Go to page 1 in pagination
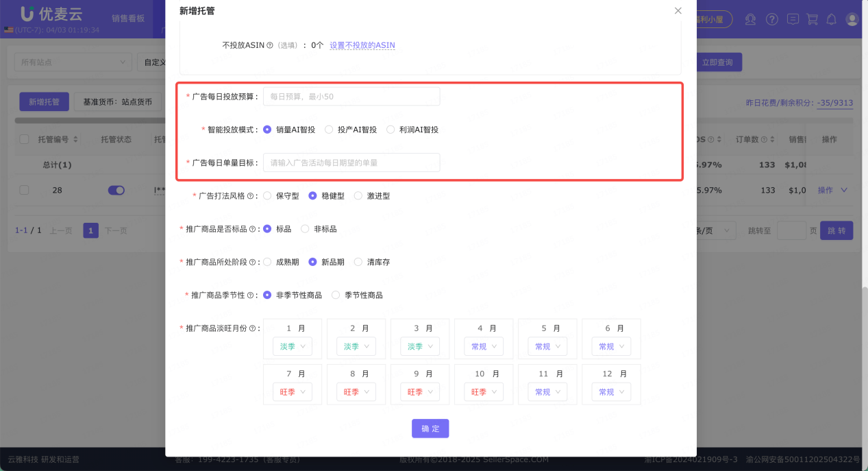This screenshot has width=868, height=471. click(91, 230)
